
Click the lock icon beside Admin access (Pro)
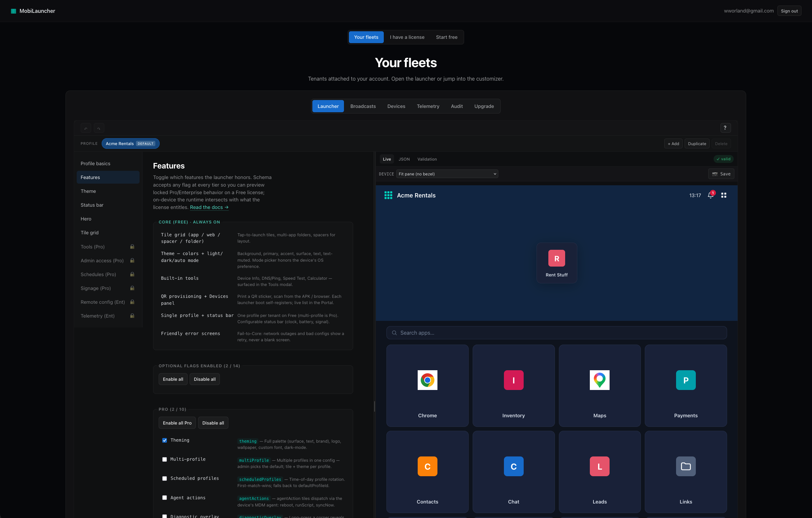pos(132,260)
